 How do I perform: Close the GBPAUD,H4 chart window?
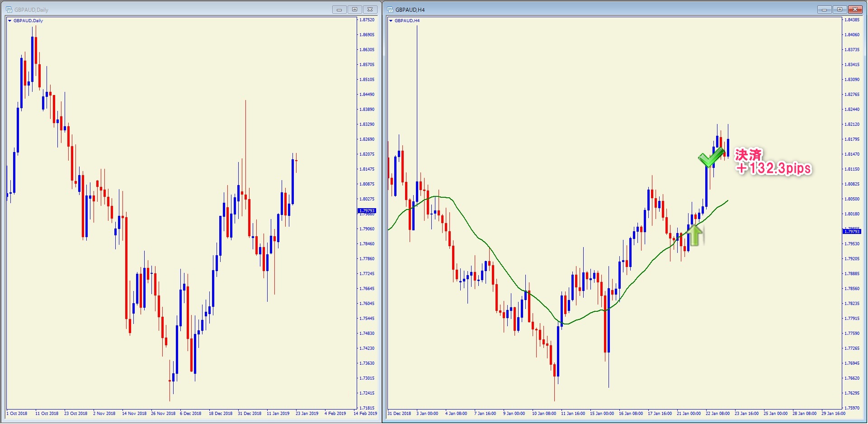855,10
